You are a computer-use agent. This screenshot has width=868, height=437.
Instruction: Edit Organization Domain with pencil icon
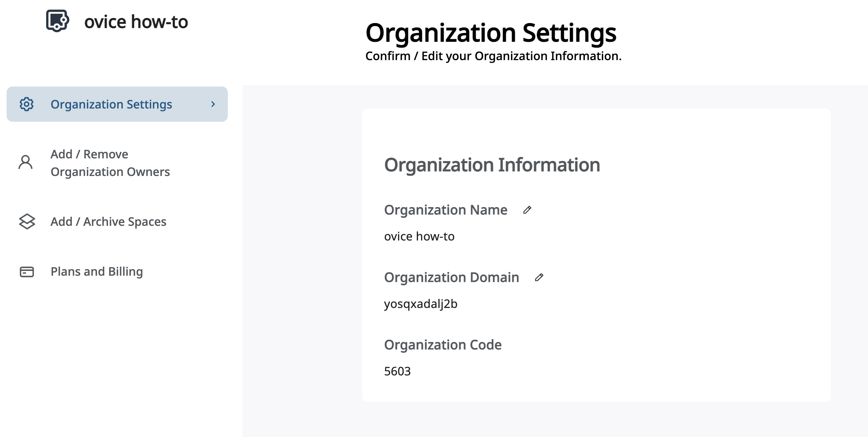pos(539,278)
